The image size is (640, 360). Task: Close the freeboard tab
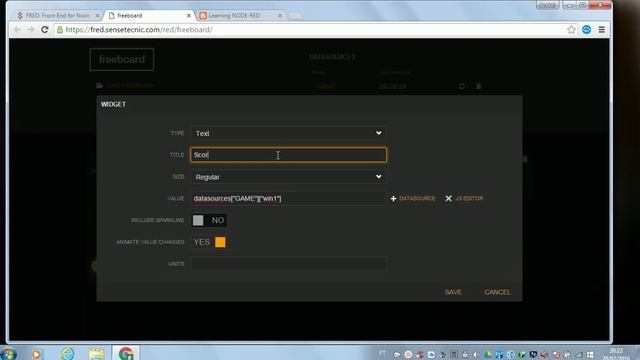point(189,16)
